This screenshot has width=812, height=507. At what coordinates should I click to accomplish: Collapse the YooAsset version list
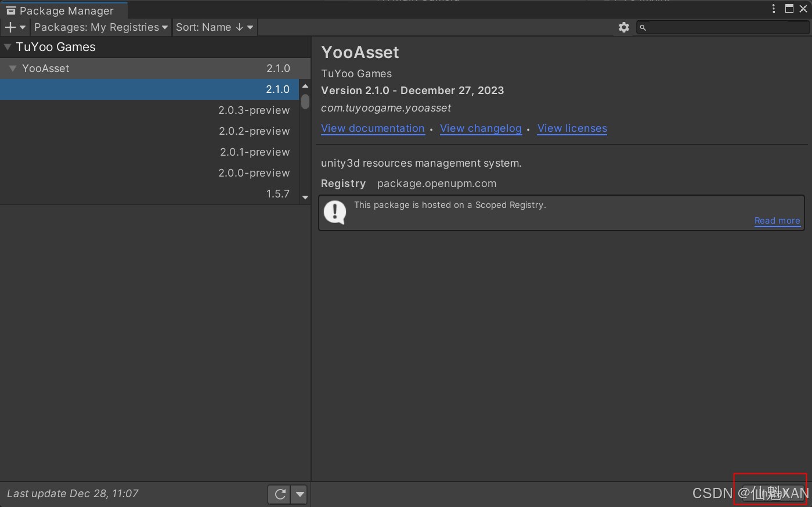[x=13, y=68]
